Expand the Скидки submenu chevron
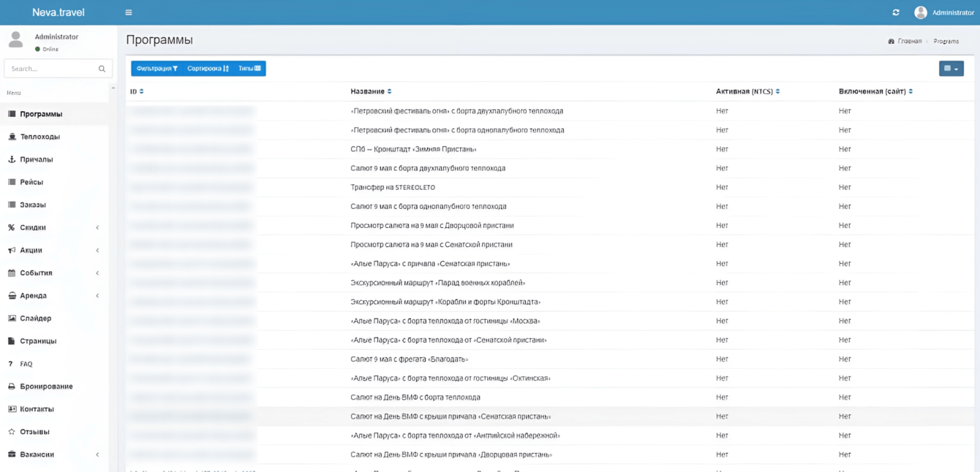 (x=97, y=227)
